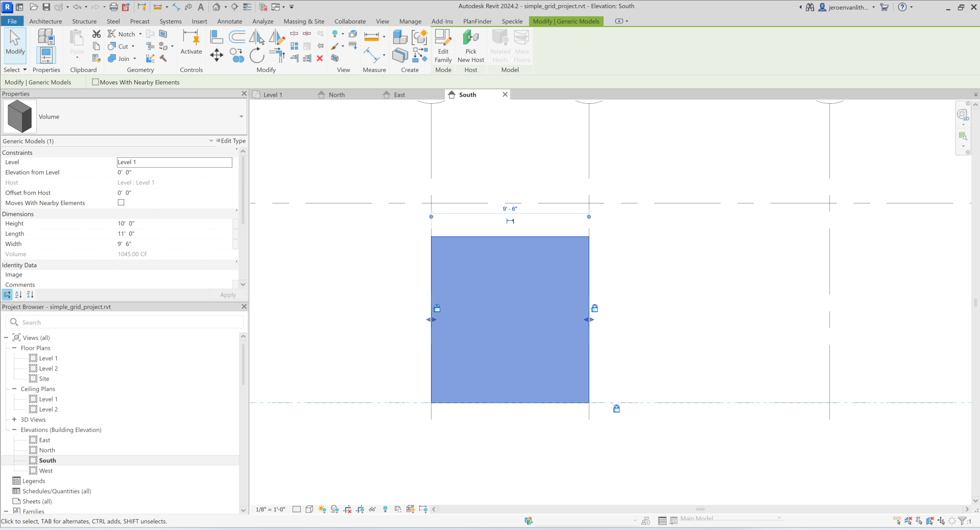Expand the 3D Views tree branch
Image resolution: width=980 pixels, height=530 pixels.
(x=15, y=420)
